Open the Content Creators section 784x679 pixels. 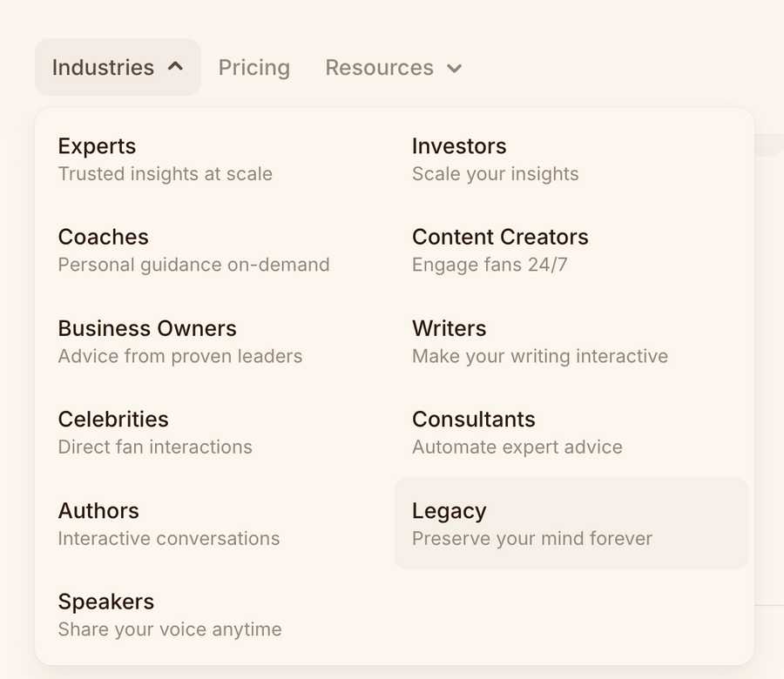click(x=500, y=237)
